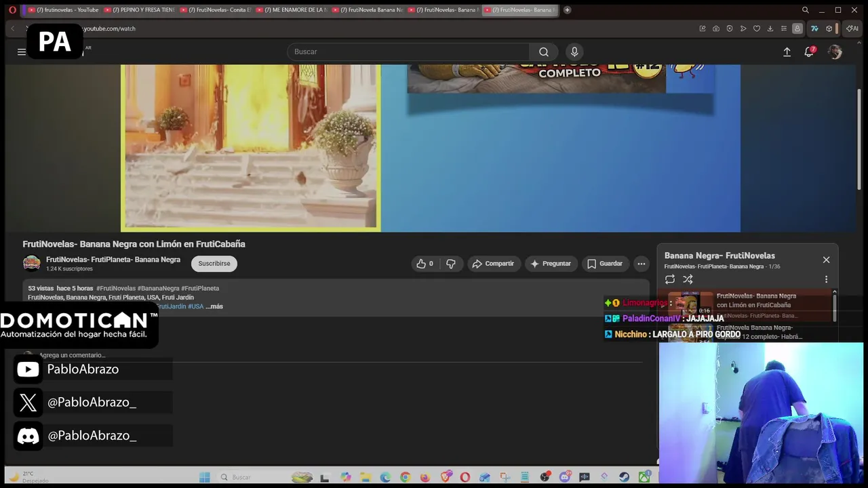Open more actions three-dot menu under video
The width and height of the screenshot is (868, 488).
pos(642,264)
